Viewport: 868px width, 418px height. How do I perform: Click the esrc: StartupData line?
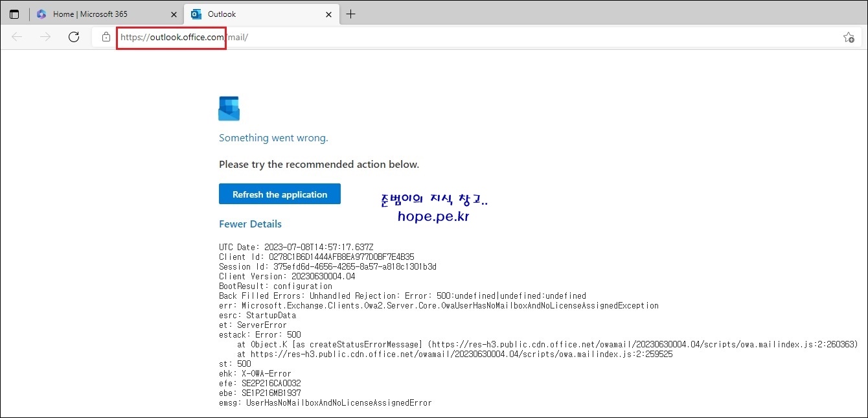point(257,315)
